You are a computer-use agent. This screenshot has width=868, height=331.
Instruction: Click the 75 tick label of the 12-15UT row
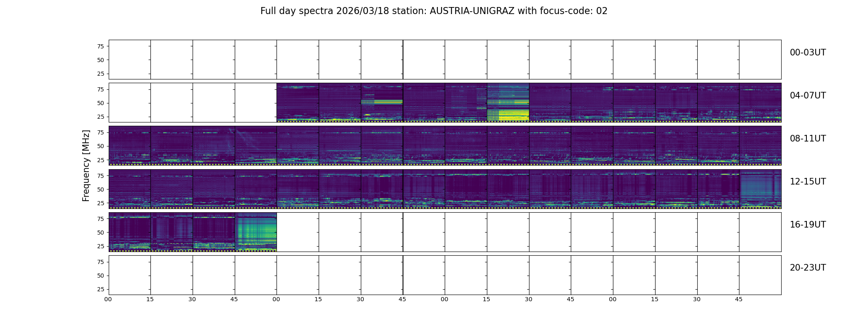coord(100,176)
